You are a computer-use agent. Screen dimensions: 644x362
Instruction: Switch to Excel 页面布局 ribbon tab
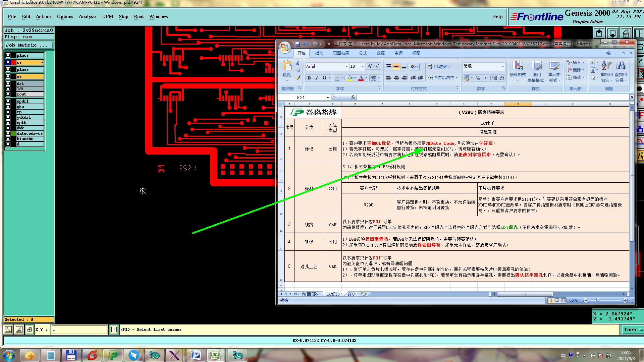click(x=341, y=53)
